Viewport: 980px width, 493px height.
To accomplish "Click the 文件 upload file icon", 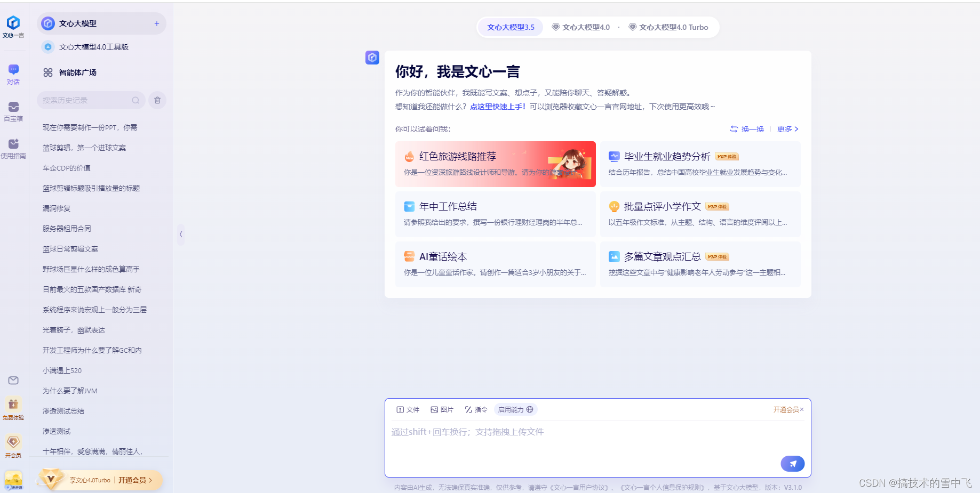I will (x=400, y=410).
